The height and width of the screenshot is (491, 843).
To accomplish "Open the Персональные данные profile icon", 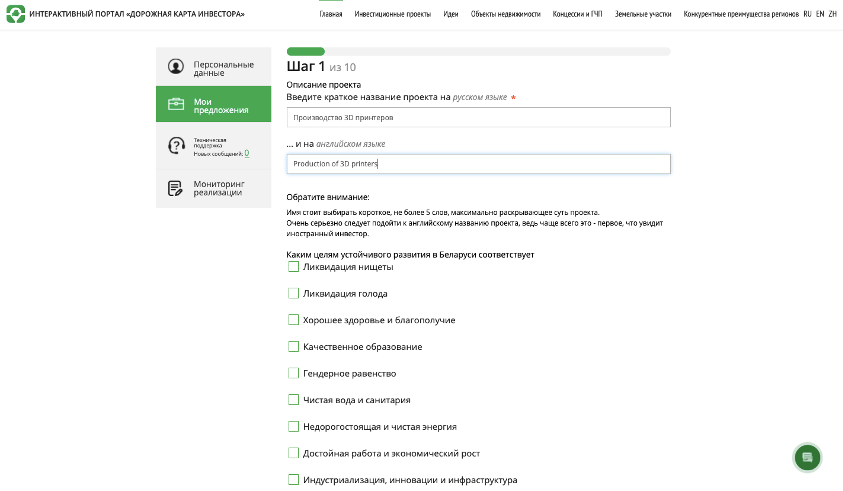I will [x=176, y=66].
